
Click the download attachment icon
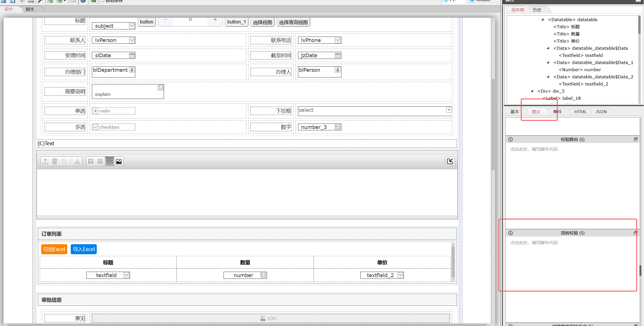(77, 161)
